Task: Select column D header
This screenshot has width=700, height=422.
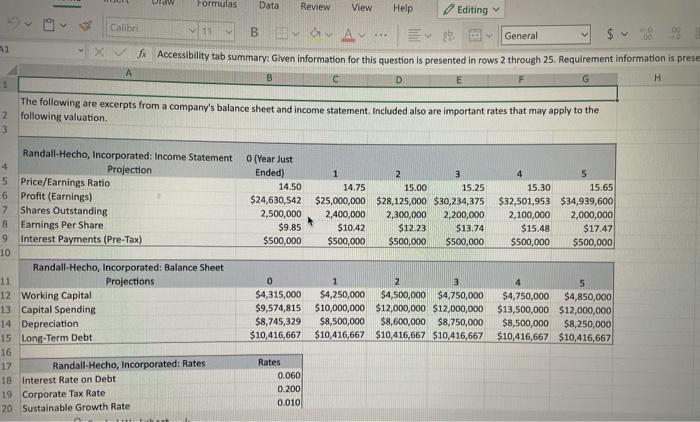Action: click(399, 79)
